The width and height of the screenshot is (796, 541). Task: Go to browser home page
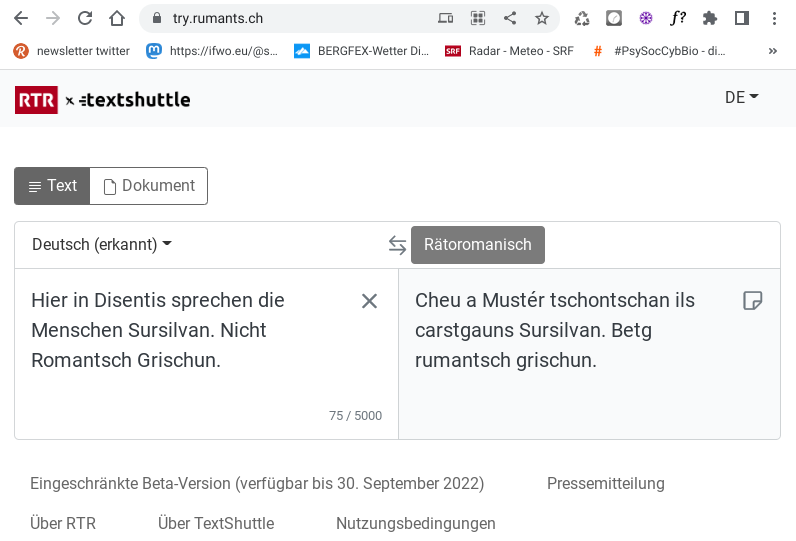point(117,18)
